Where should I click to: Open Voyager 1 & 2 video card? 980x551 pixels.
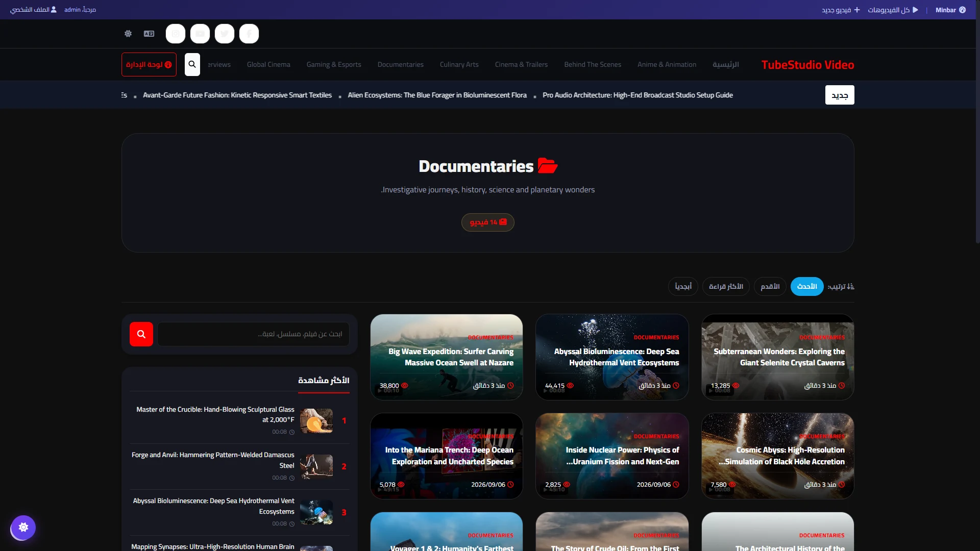tap(447, 532)
